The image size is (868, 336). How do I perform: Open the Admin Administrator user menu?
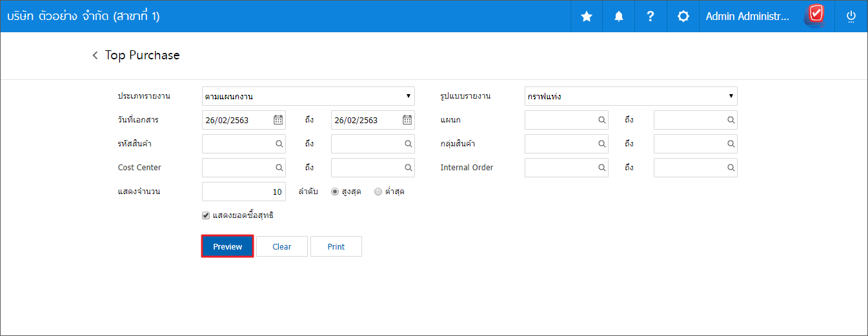(x=747, y=17)
